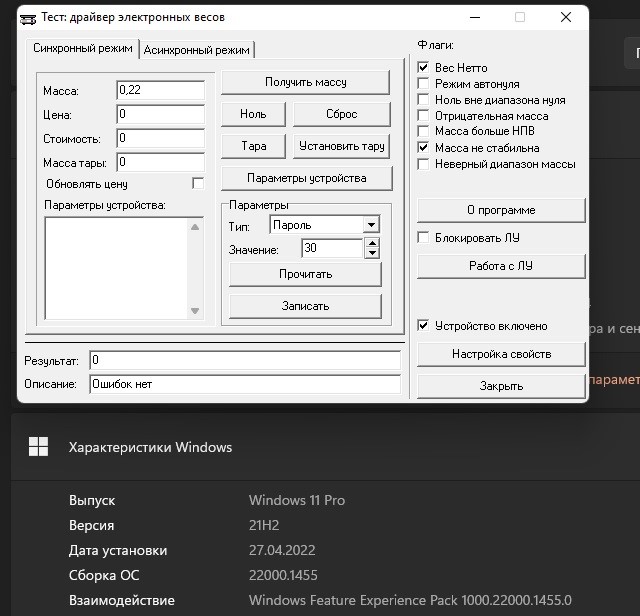Screen dimensions: 640x616
Task: Select the Синхронный режим tab
Action: [x=82, y=49]
